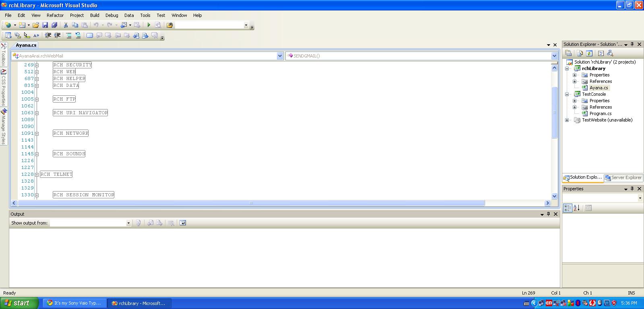Click the RCH SESSION MONITOR region label
The height and width of the screenshot is (309, 644).
coord(84,195)
